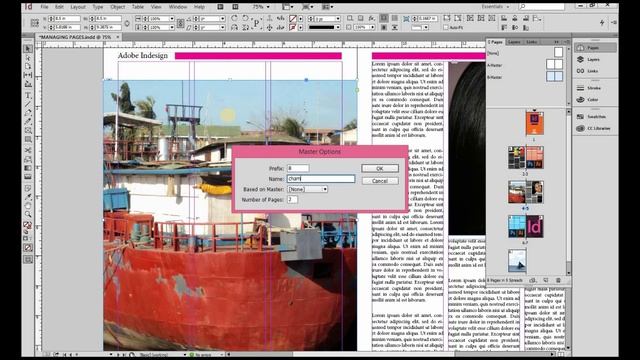Toggle the Normal/Preview screen mode at toolbox bottom
This screenshot has height=360, width=640.
28,260
